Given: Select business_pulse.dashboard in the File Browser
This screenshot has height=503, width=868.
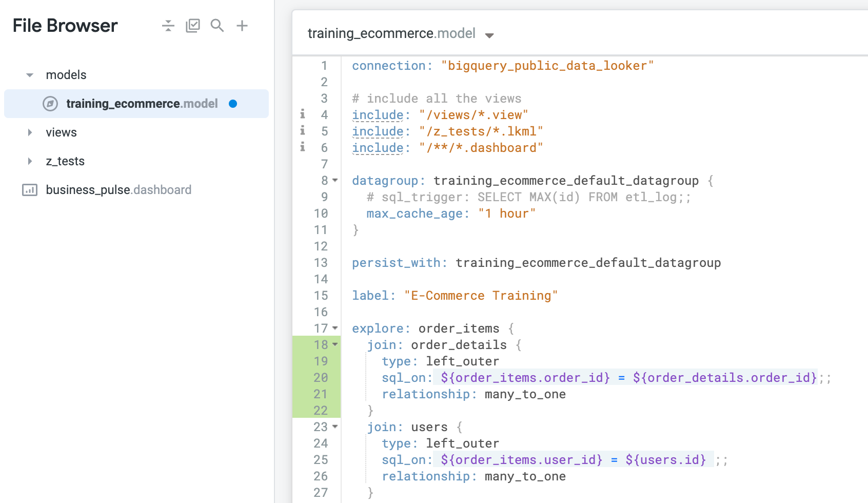Looking at the screenshot, I should (119, 190).
